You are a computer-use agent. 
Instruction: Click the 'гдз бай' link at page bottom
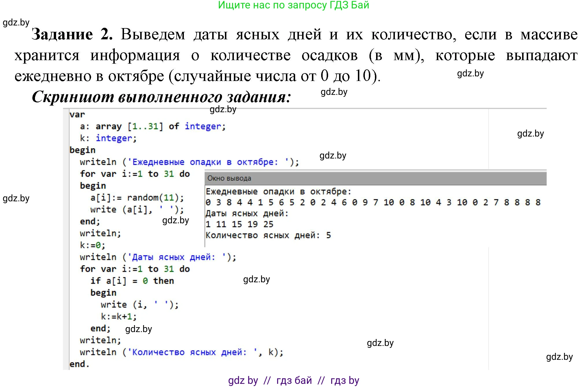(294, 380)
